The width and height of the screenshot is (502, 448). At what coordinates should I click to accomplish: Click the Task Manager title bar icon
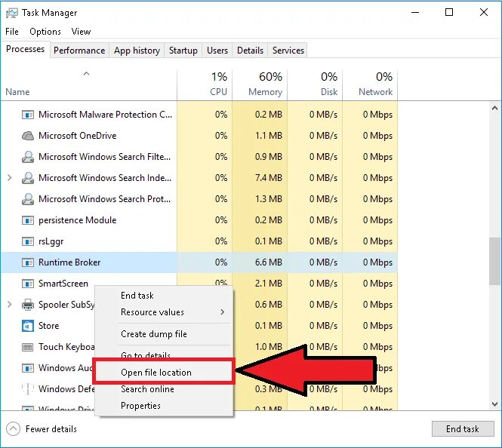(12, 13)
